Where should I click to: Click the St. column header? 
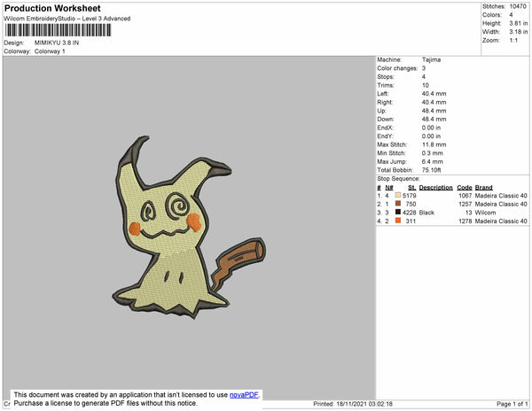pos(411,188)
